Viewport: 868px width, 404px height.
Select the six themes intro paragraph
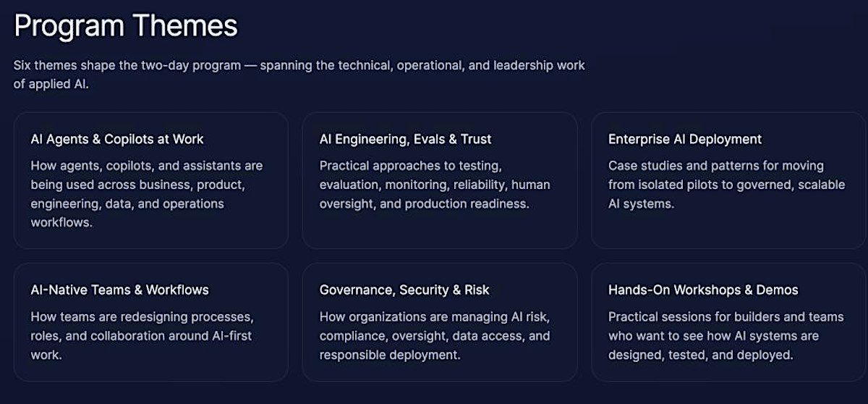click(299, 75)
